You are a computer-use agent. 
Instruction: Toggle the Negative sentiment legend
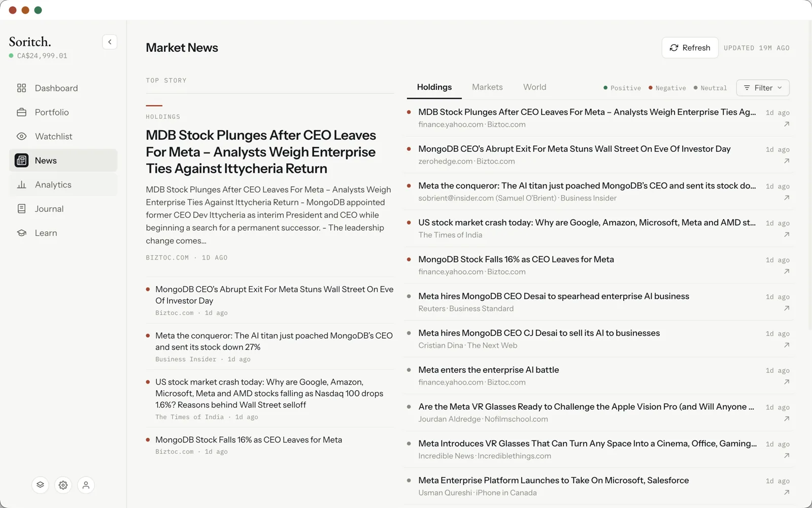coord(667,88)
